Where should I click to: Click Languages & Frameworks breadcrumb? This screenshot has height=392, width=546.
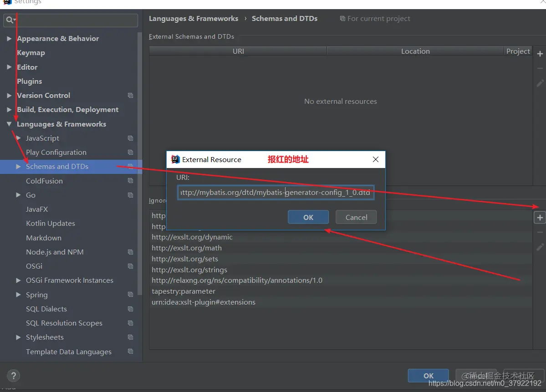tap(194, 19)
